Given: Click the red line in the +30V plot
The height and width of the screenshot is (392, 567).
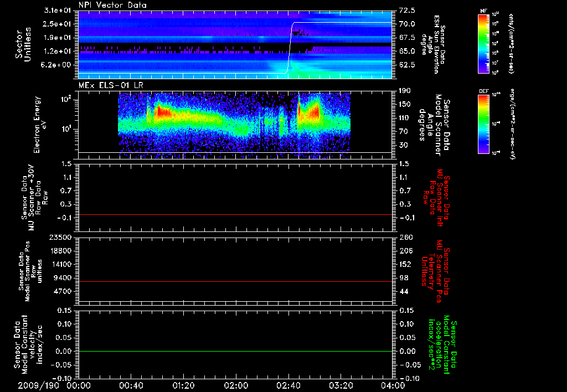Looking at the screenshot, I should [235, 214].
